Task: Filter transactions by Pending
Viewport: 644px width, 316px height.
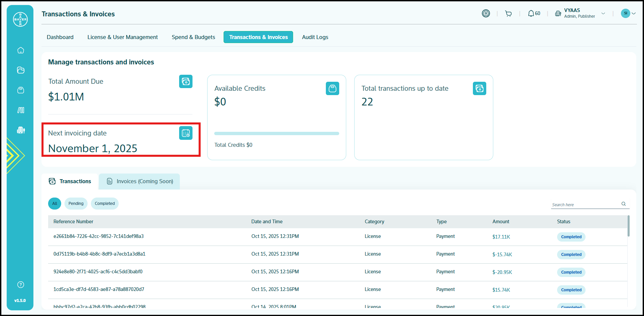Action: tap(76, 204)
